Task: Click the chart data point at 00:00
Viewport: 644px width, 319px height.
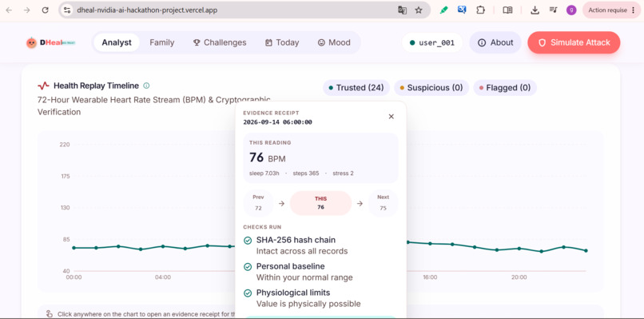Action: (x=74, y=248)
